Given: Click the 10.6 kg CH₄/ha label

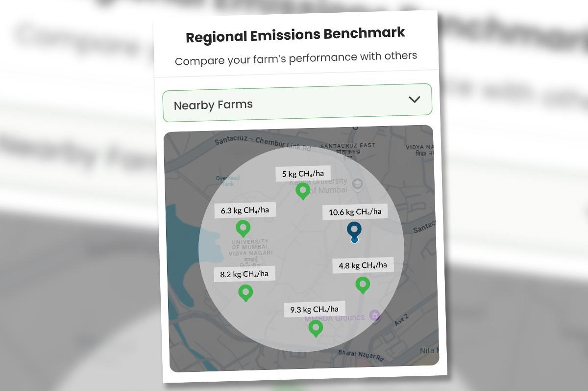Looking at the screenshot, I should coord(355,212).
